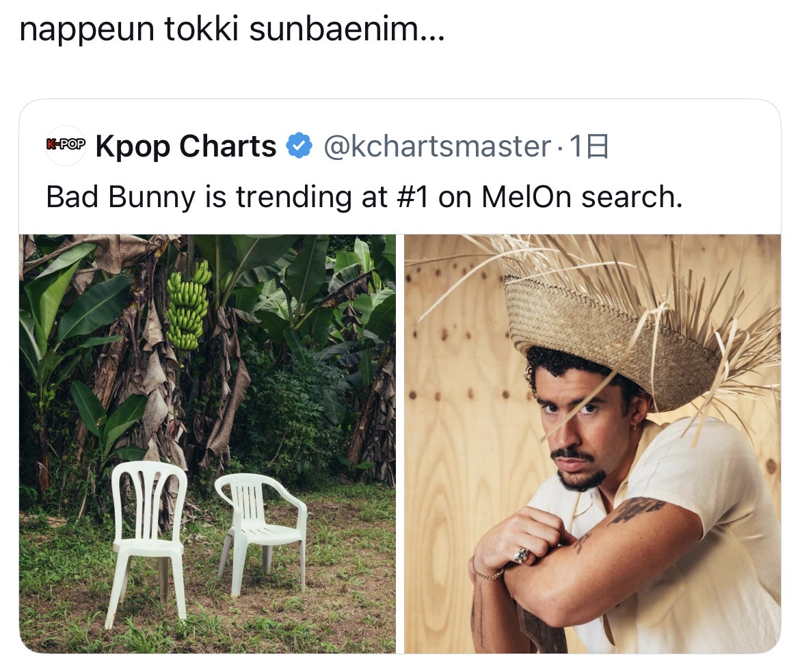
Task: Open the @kchartsmaster handle
Action: click(436, 146)
